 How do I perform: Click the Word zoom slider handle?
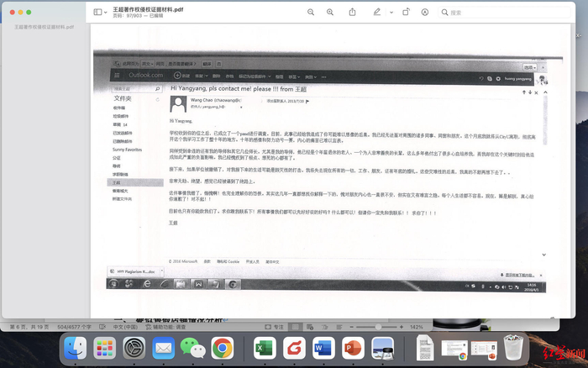pyautogui.click(x=378, y=327)
